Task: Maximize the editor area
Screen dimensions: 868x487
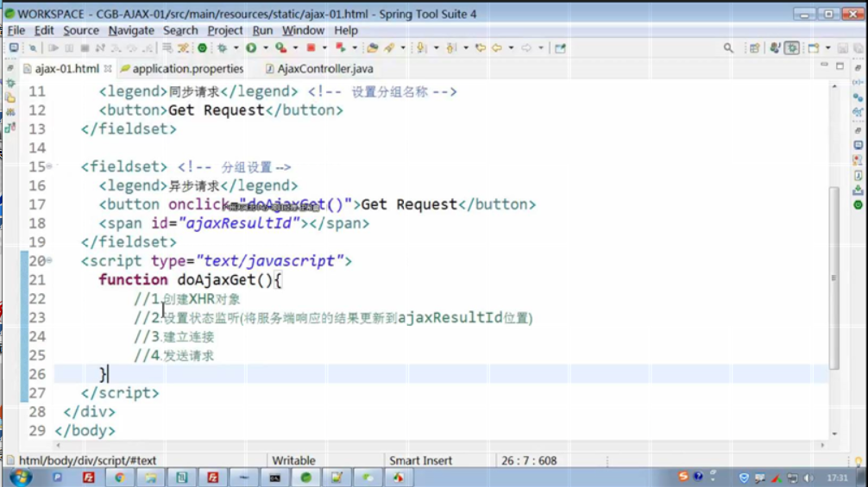Action: 840,66
